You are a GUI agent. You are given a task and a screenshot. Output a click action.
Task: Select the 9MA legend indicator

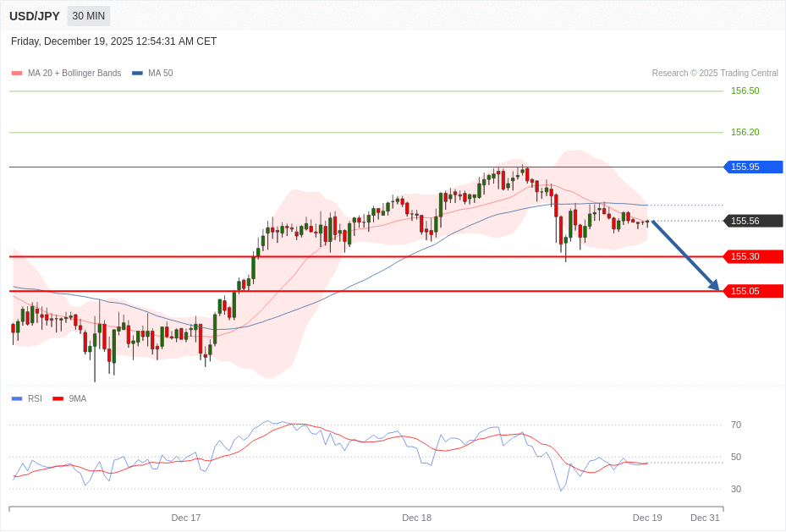(x=57, y=398)
